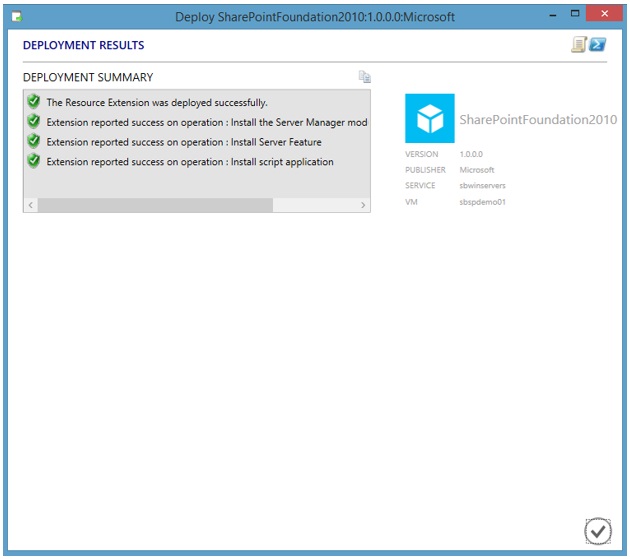Maximize the Deploy SharePointFoundation2010 window
630x559 pixels.
[575, 14]
